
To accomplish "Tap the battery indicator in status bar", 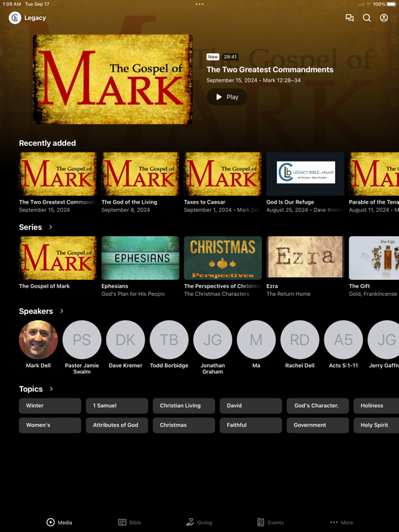I will 392,4.
